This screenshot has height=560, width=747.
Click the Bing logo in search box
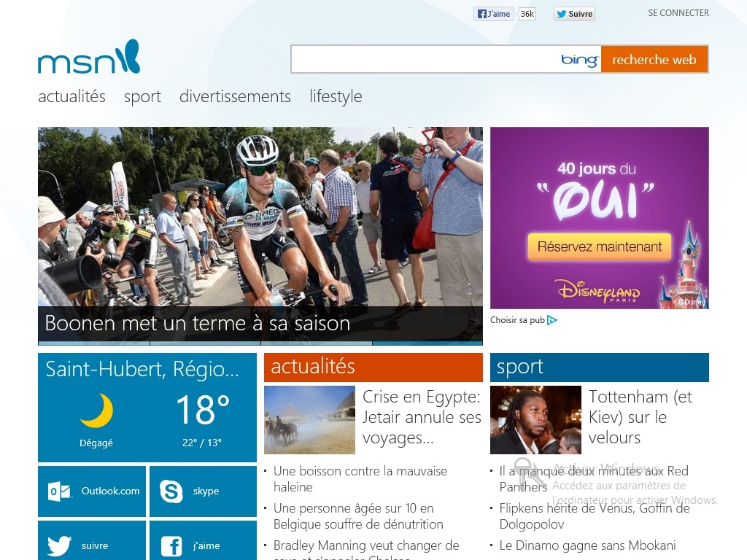578,60
